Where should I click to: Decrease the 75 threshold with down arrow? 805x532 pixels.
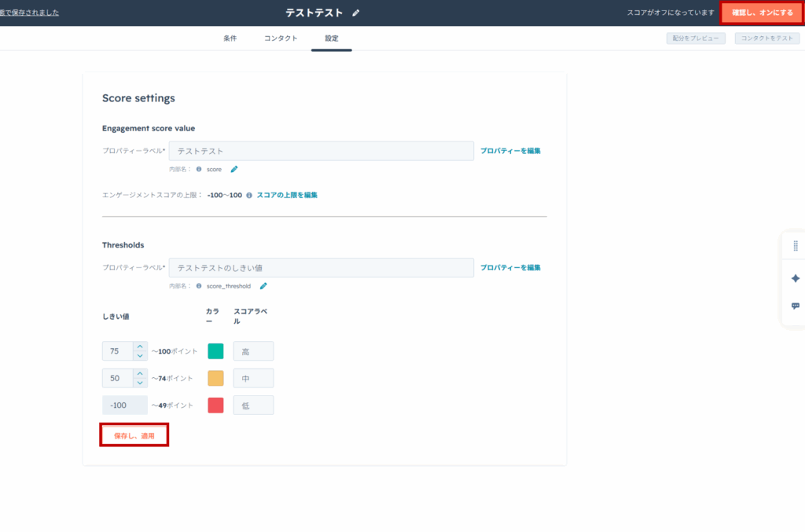140,355
